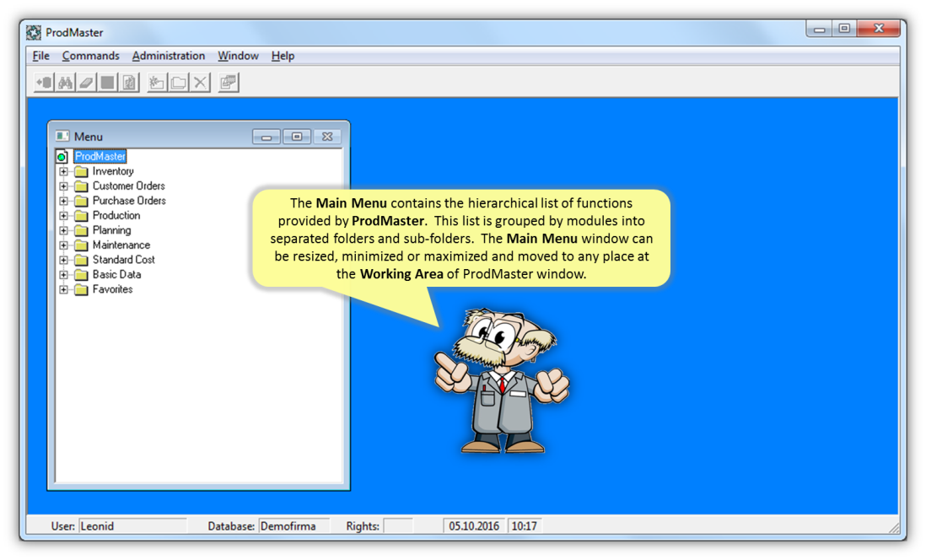
Task: Click the document page toolbar icon
Action: 129,83
